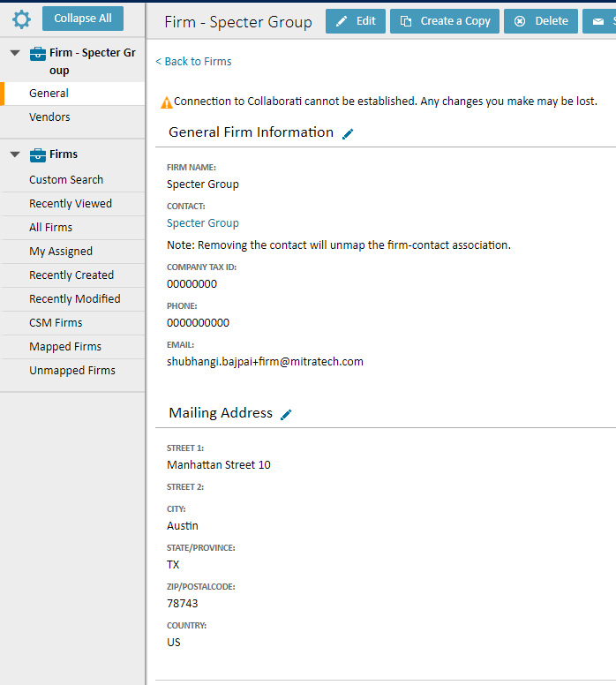Open Custom Search under Firms
The height and width of the screenshot is (685, 616).
tap(72, 179)
